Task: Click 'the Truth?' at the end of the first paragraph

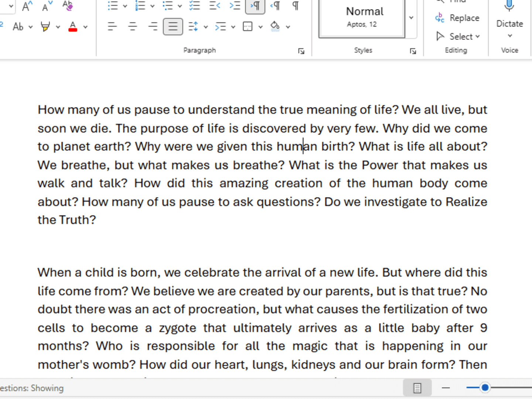Action: click(67, 220)
